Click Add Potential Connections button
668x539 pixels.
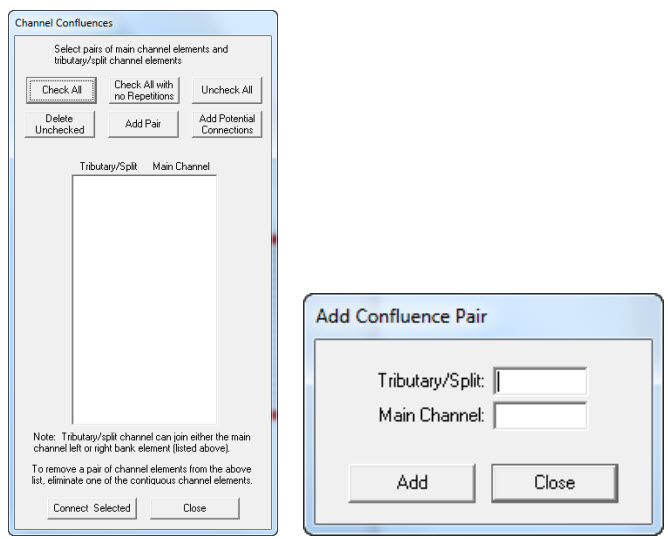pyautogui.click(x=227, y=124)
